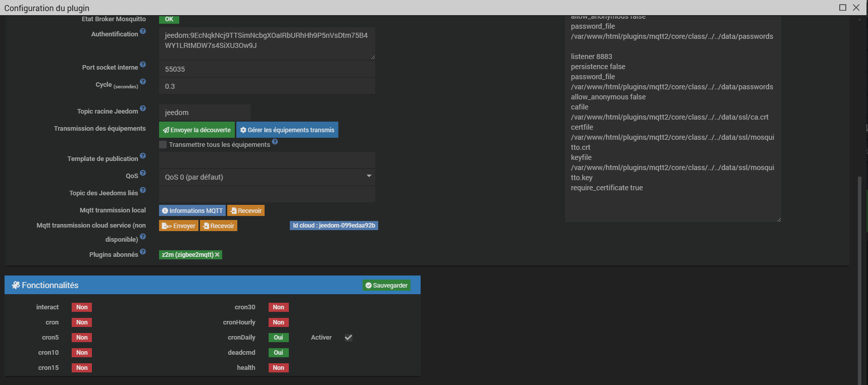Click help icon beside Plugins abonnés
The height and width of the screenshot is (385, 868).
(x=143, y=252)
